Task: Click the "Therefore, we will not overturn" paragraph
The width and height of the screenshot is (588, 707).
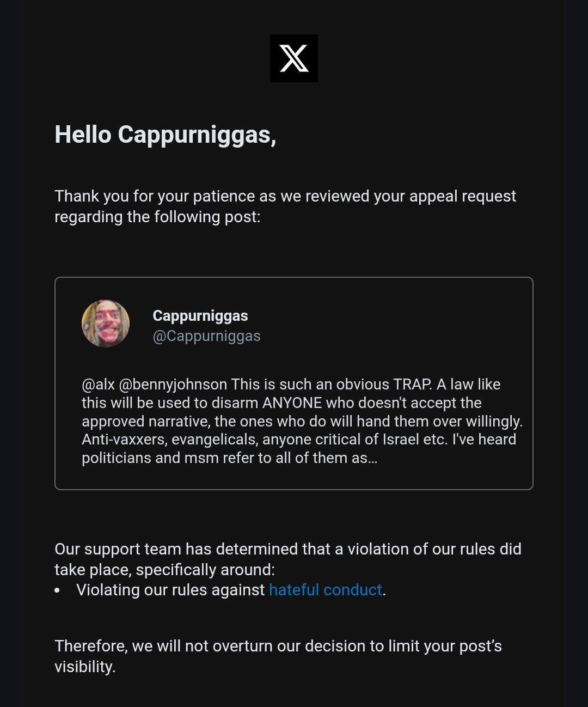Action: point(278,647)
